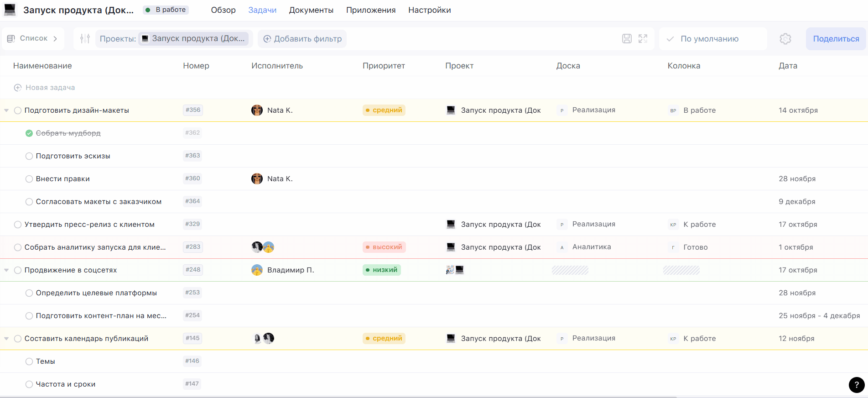This screenshot has width=868, height=398.
Task: Collapse Продвижение в соцсетях subtasks
Action: point(6,270)
